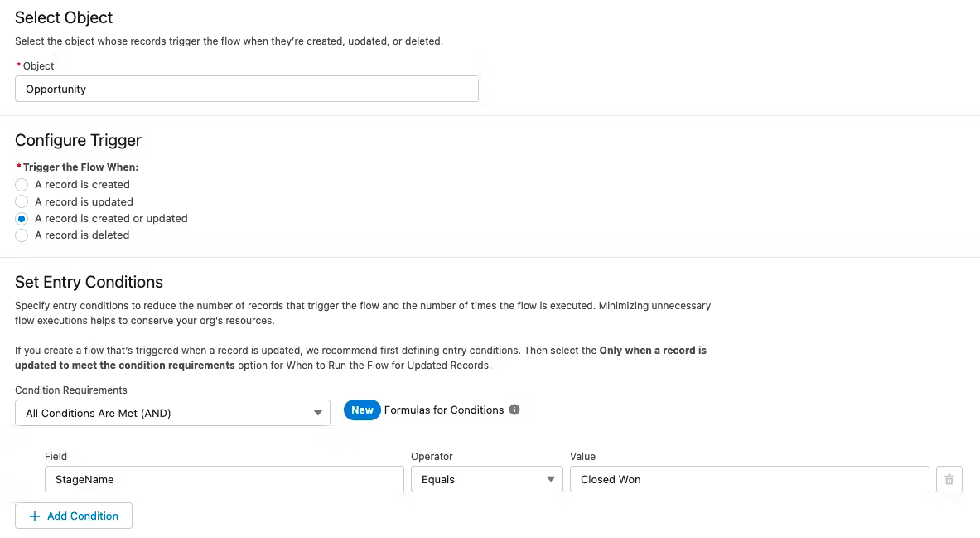Click the blue New badge

[362, 410]
